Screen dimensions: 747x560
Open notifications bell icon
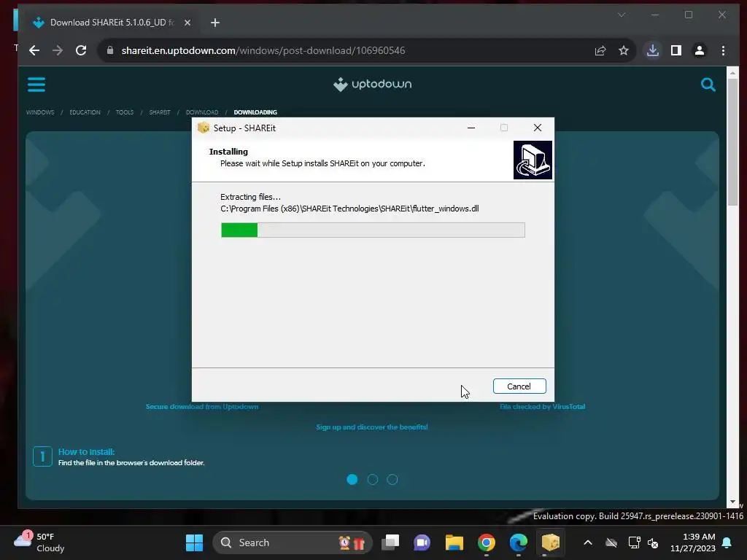point(727,542)
